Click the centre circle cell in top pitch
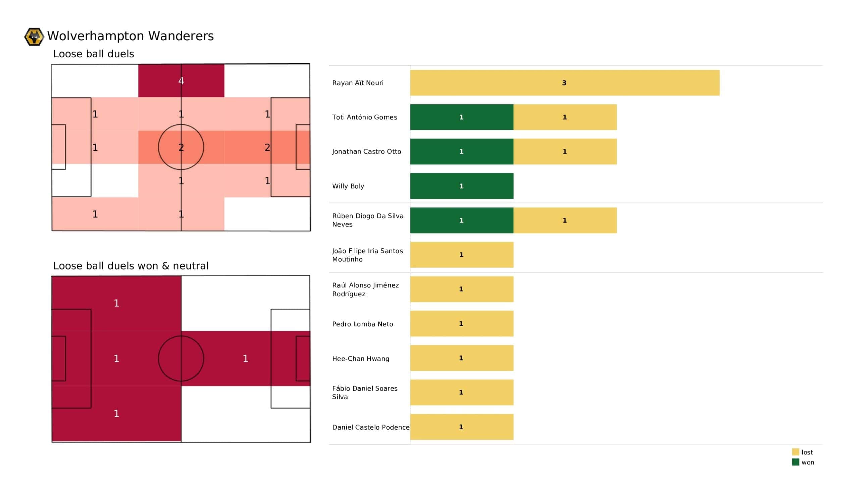859x504 pixels. pyautogui.click(x=181, y=147)
